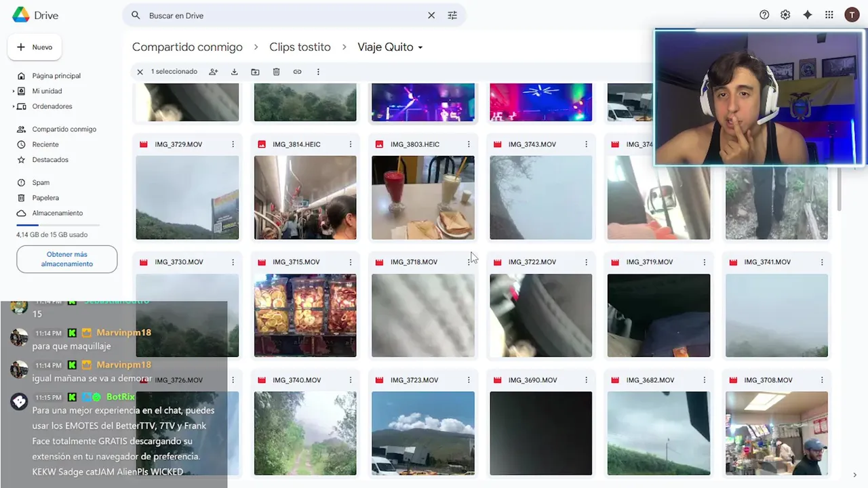
Task: Open more options for IMG_3715.MOV
Action: click(x=351, y=262)
